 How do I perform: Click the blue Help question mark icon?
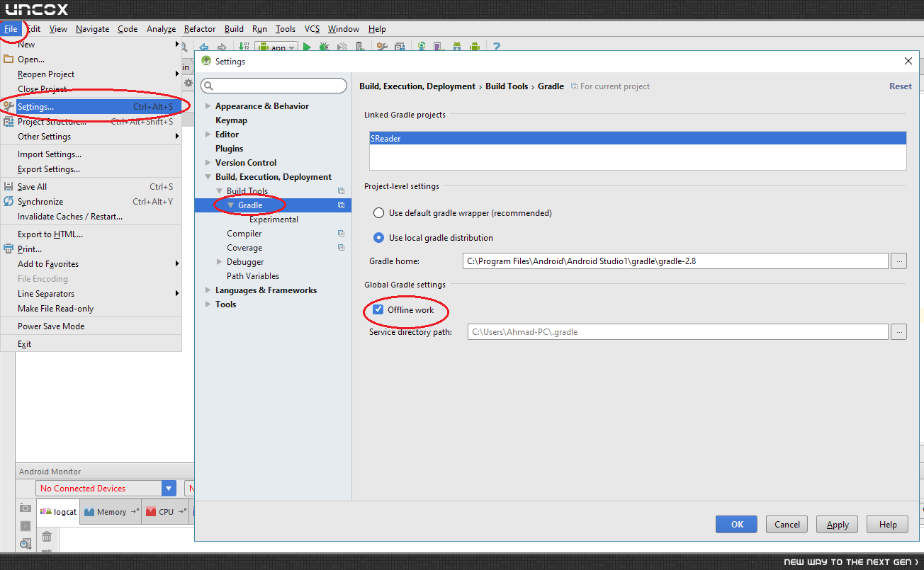(x=497, y=47)
